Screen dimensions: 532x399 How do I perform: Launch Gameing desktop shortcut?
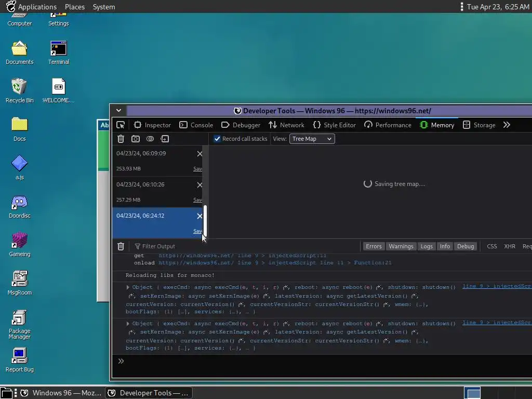[20, 245]
